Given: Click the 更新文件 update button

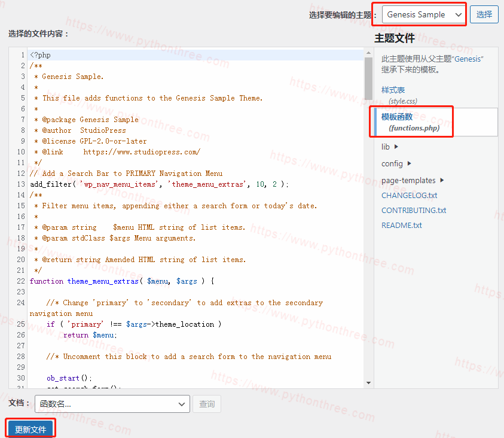Looking at the screenshot, I should (30, 429).
